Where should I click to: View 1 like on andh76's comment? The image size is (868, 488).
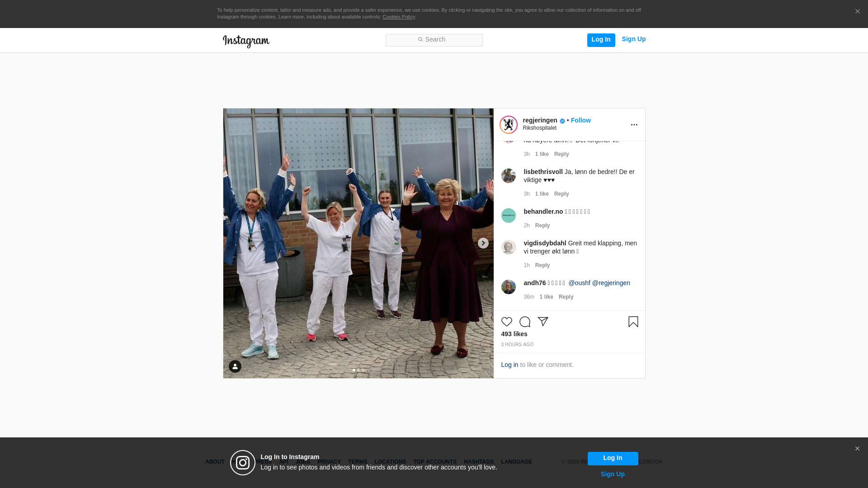tap(546, 297)
